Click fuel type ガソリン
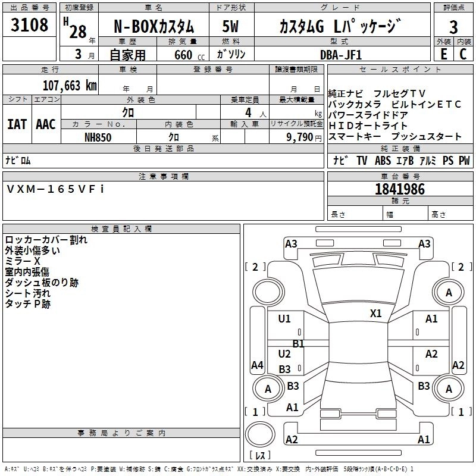Image resolution: width=476 pixels, height=476 pixels. tap(231, 54)
